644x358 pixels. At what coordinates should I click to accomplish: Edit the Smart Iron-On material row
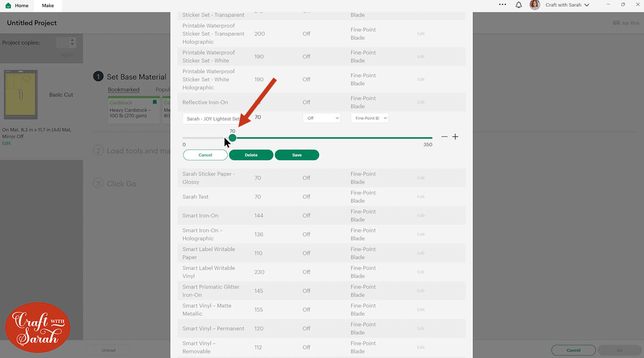[x=421, y=216]
